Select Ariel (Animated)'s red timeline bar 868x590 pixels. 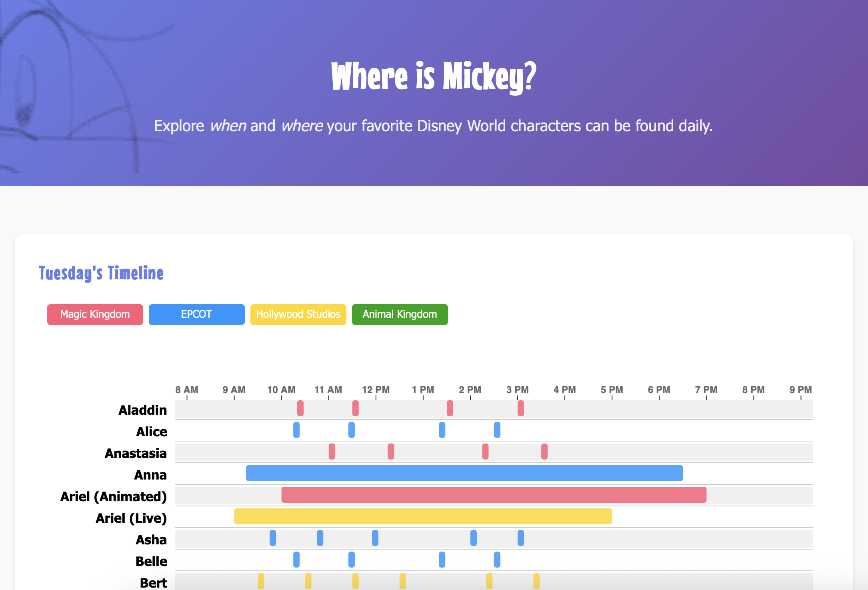(x=494, y=495)
